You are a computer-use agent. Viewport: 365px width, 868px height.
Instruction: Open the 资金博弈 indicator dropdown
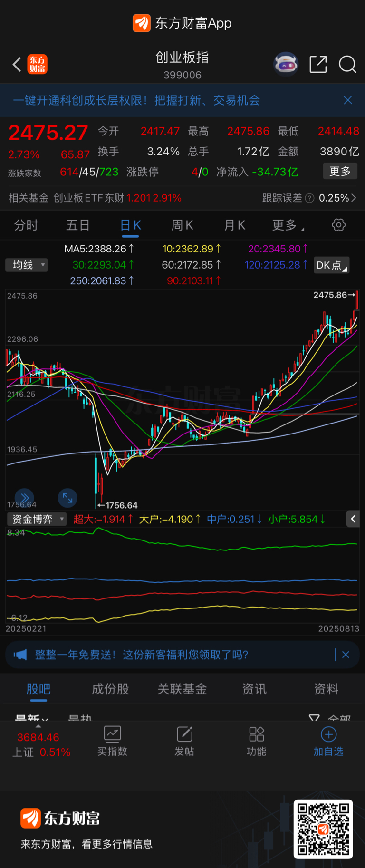pos(37,519)
